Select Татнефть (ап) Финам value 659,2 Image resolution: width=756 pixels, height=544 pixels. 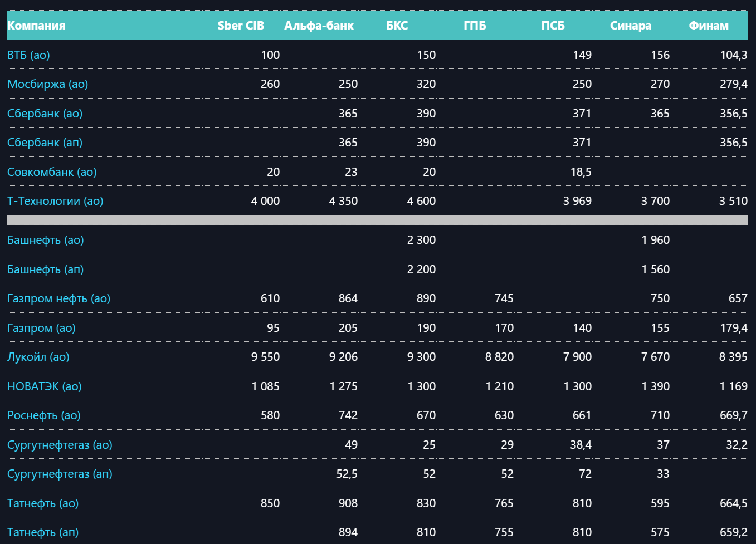[734, 532]
